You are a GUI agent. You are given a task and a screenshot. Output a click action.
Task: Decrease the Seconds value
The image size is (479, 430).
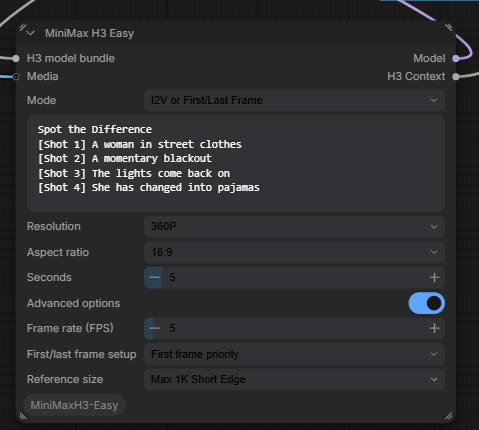pos(154,277)
